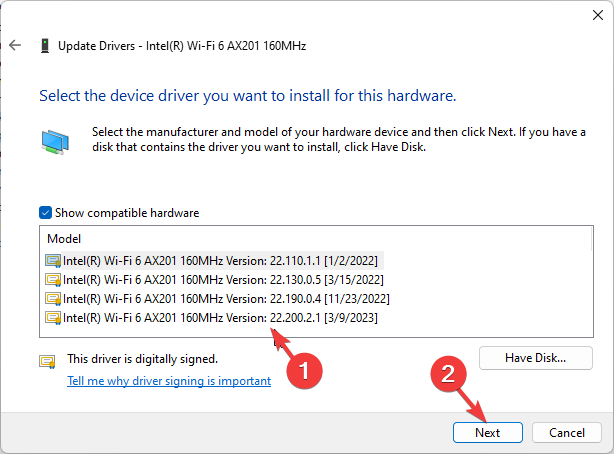Click driver icon for version 22.190.0.4

[x=53, y=299]
